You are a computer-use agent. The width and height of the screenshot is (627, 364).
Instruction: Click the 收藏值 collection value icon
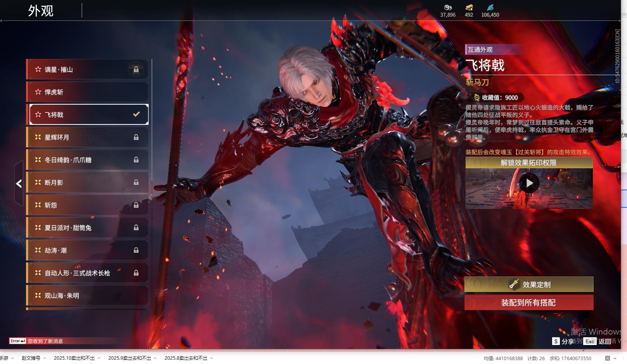coord(476,98)
